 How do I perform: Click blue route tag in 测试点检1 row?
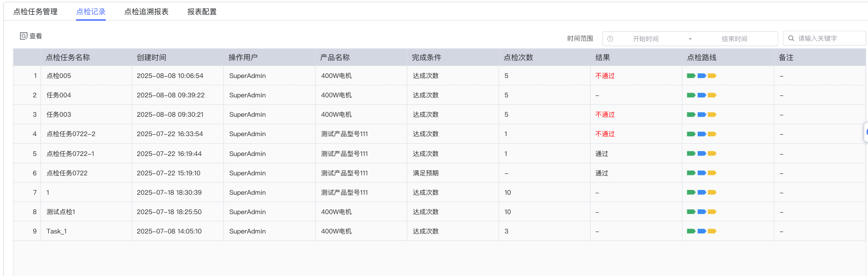(702, 212)
